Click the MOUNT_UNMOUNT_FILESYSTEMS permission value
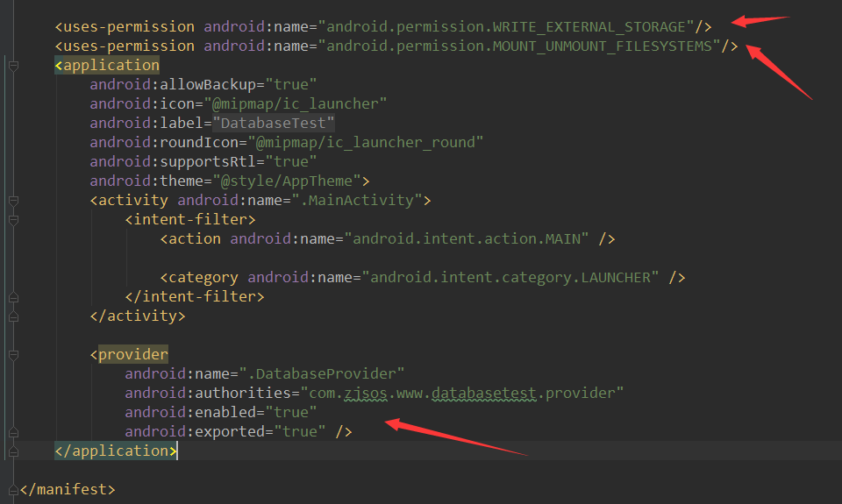 pyautogui.click(x=518, y=46)
